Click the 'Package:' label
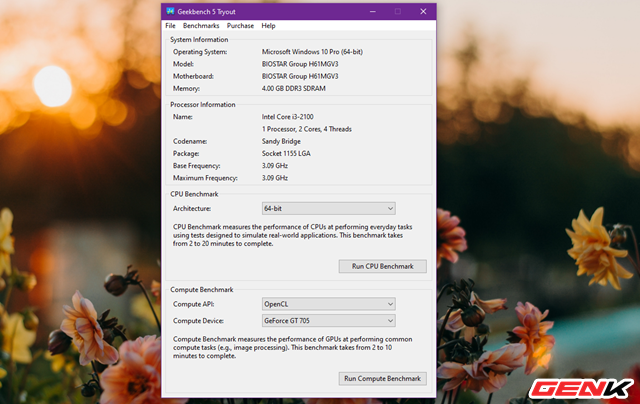The width and height of the screenshot is (640, 404). coord(186,153)
